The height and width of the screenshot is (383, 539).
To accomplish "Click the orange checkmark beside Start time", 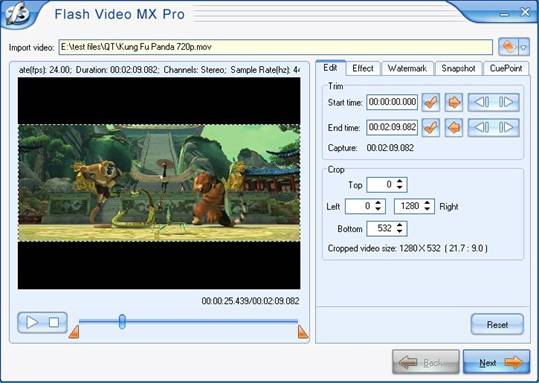I will coord(430,102).
